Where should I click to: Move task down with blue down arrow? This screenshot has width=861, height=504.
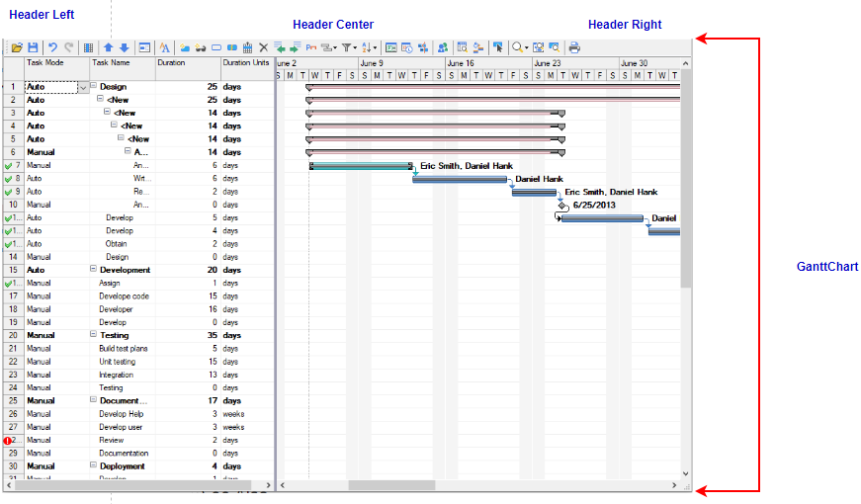click(x=124, y=47)
